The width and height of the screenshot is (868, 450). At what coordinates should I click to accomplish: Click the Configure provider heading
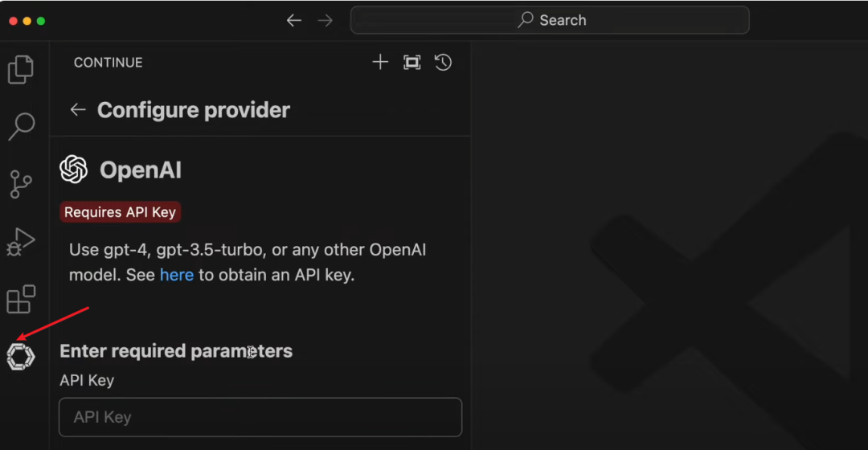point(193,110)
